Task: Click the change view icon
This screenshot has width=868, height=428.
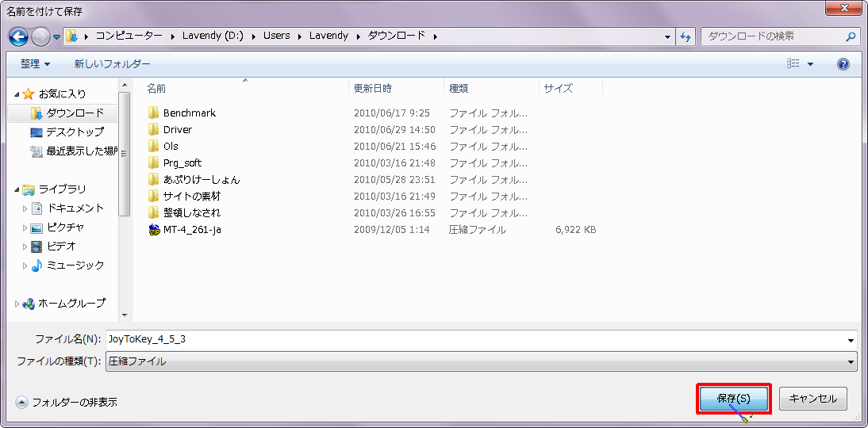Action: 793,64
